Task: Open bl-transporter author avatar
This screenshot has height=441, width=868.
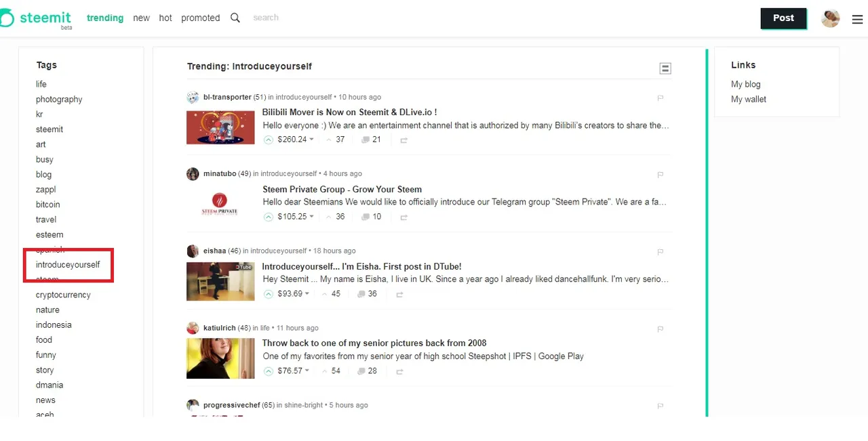Action: [193, 97]
